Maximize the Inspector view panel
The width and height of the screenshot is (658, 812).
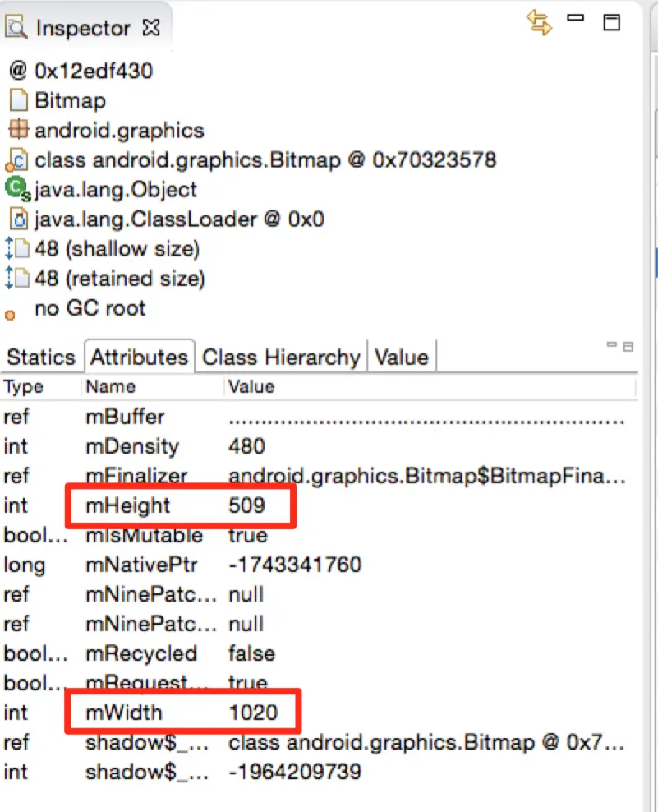pyautogui.click(x=612, y=22)
